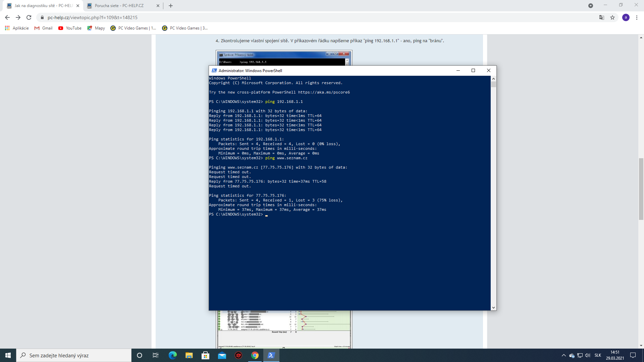Open Chrome three-dot menu
644x362 pixels.
[637, 17]
